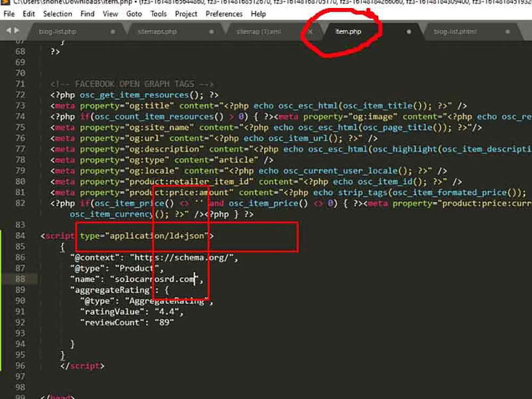Switch to the blog-list.phtml tab

point(455,31)
